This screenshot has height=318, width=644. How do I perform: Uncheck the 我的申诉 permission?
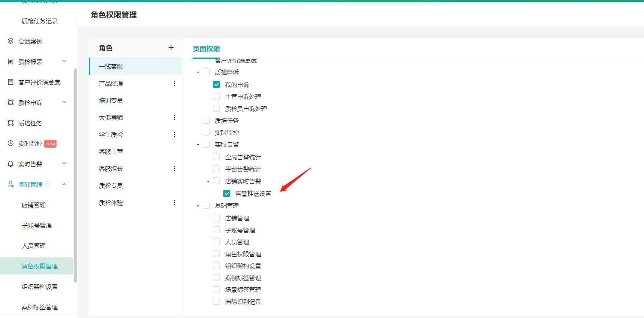[x=216, y=84]
